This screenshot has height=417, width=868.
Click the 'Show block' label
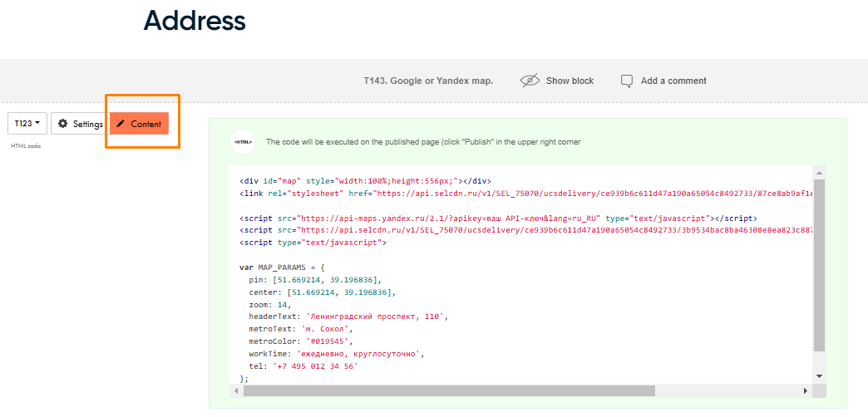point(570,81)
